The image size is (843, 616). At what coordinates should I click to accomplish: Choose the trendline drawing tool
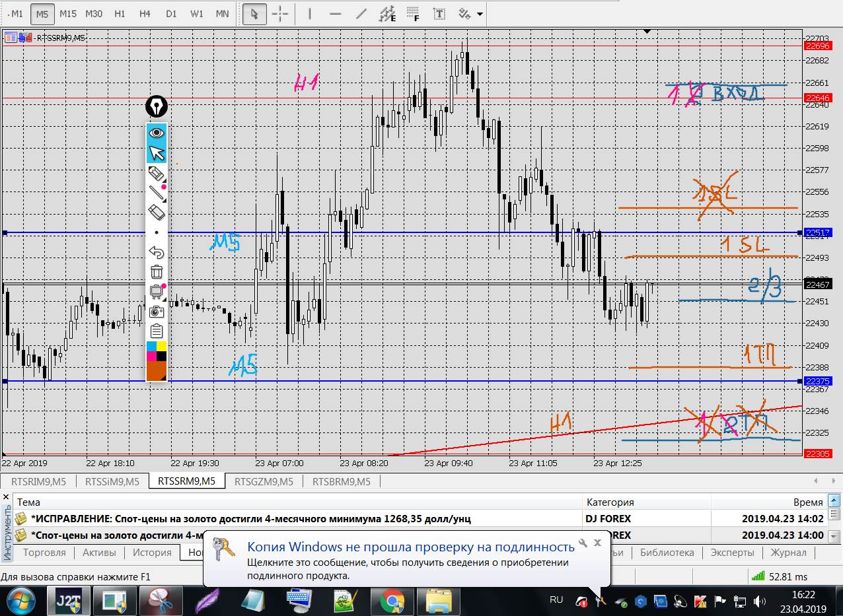(x=361, y=13)
